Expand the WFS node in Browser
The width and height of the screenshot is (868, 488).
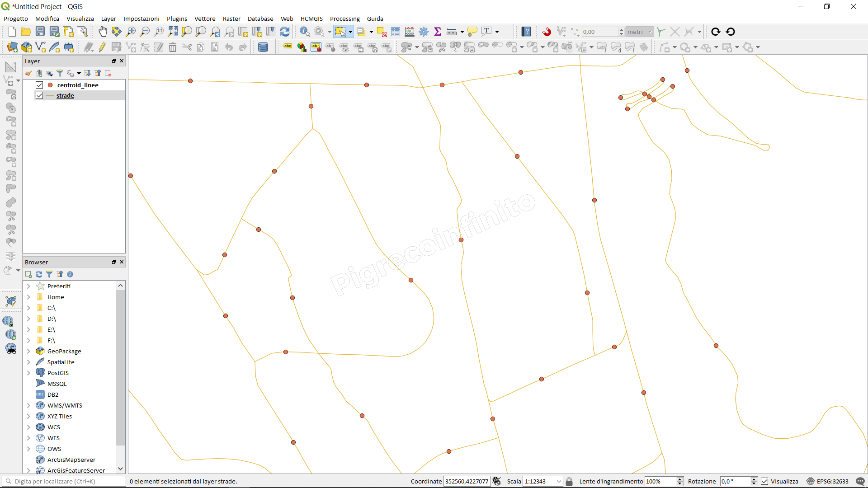click(28, 438)
